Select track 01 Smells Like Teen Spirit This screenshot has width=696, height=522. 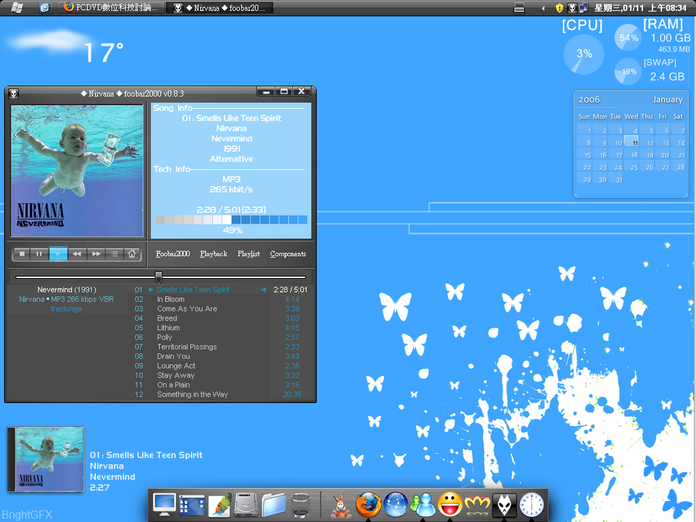[x=221, y=290]
